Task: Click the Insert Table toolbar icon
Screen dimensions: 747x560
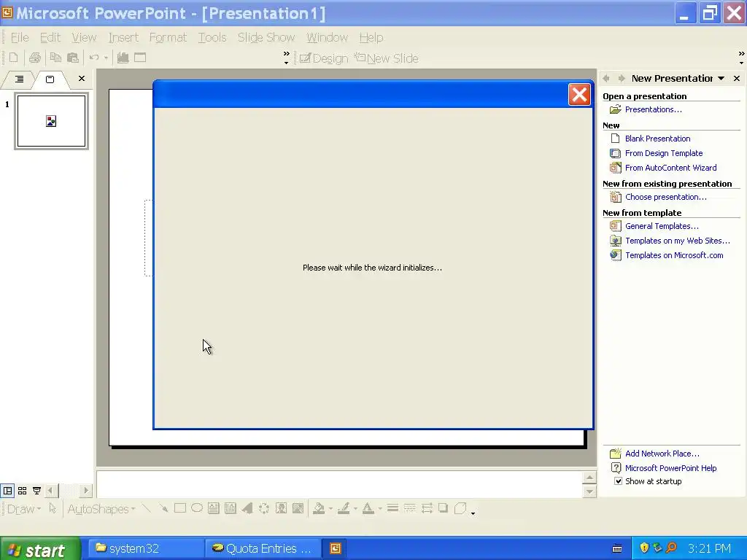Action: click(x=140, y=58)
